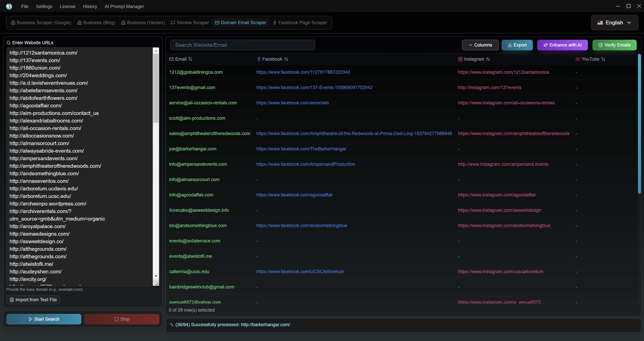Open the History menu
Image resolution: width=644 pixels, height=341 pixels.
click(90, 6)
